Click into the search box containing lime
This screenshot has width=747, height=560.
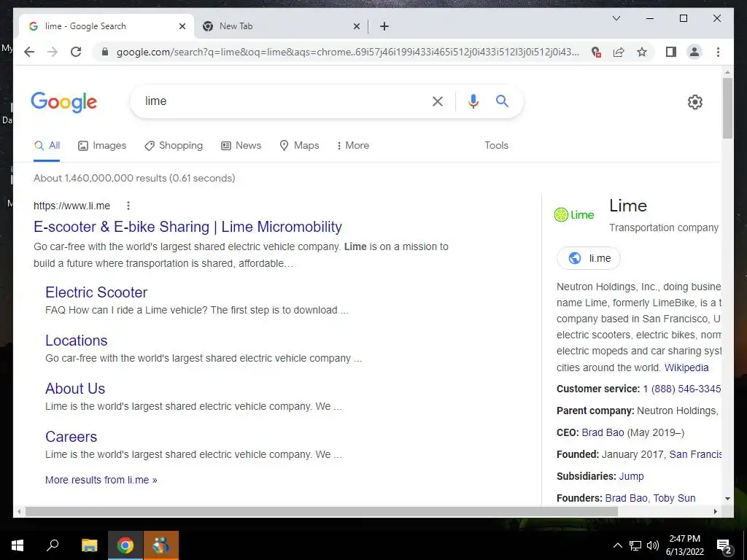tap(281, 101)
